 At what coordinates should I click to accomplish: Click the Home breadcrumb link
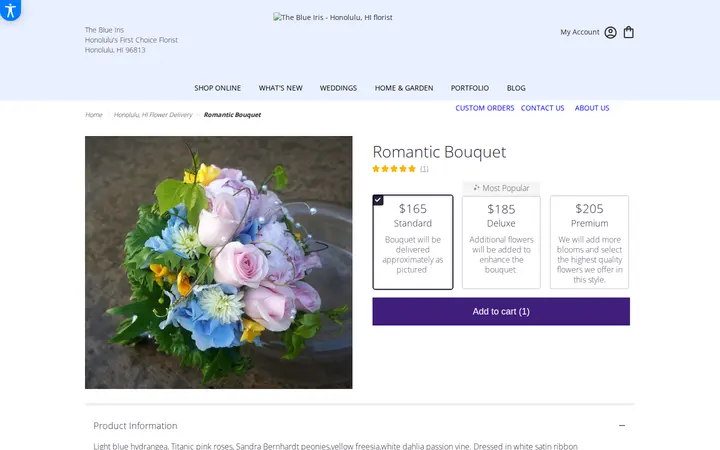(94, 115)
